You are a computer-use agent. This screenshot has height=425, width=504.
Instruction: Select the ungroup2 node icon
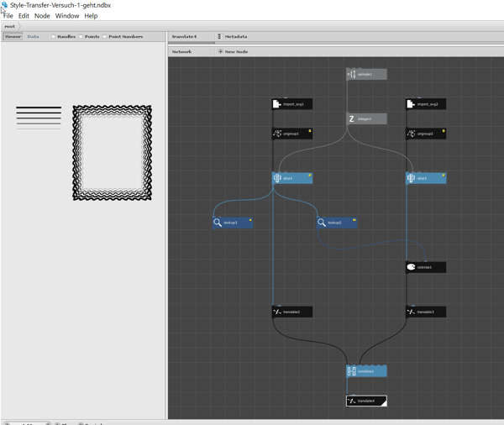pyautogui.click(x=411, y=134)
